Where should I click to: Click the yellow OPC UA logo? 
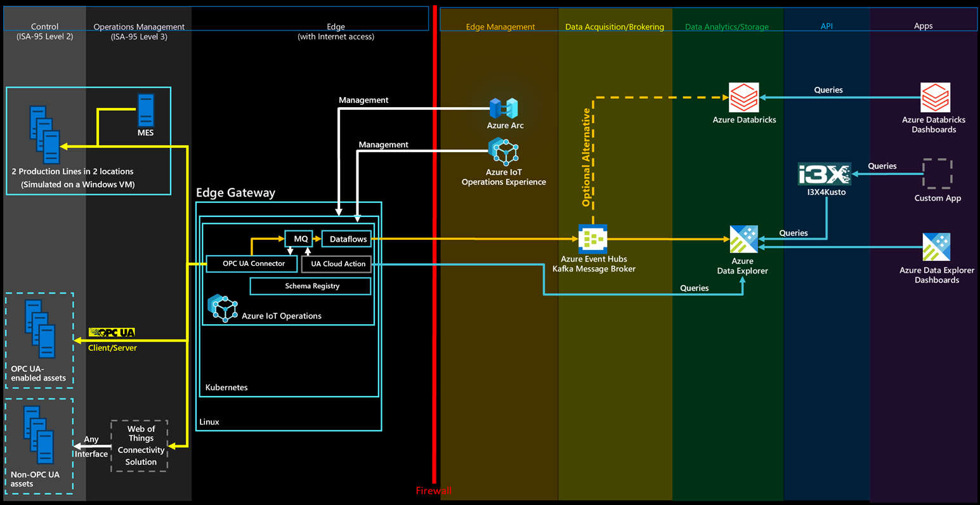tap(112, 332)
